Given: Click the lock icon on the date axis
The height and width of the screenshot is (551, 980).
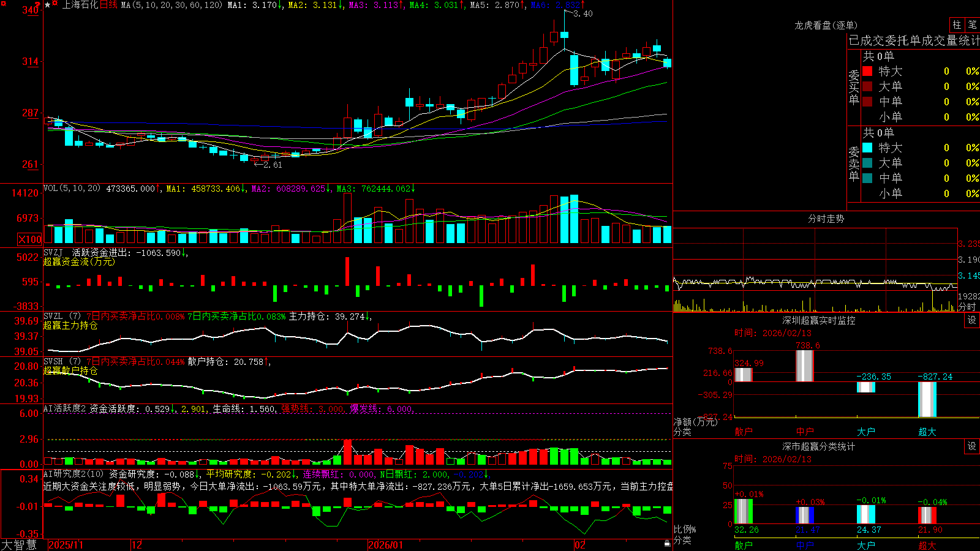Looking at the screenshot, I should [667, 544].
